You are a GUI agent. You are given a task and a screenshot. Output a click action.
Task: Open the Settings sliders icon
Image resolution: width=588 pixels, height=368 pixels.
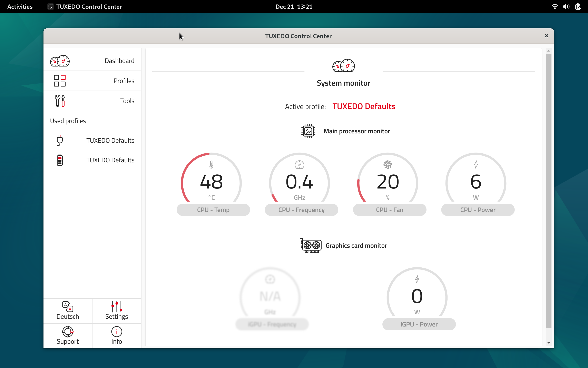tap(117, 307)
